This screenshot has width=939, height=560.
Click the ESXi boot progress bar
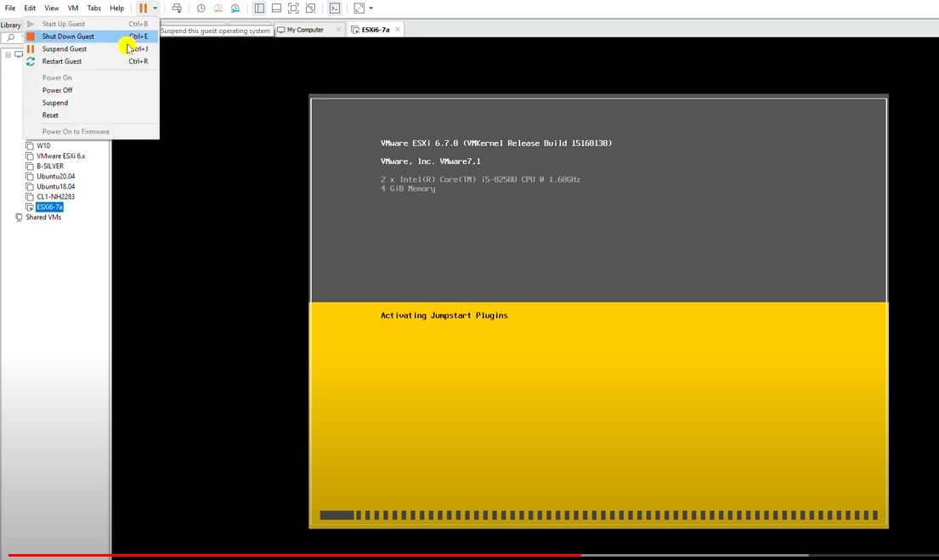point(598,515)
